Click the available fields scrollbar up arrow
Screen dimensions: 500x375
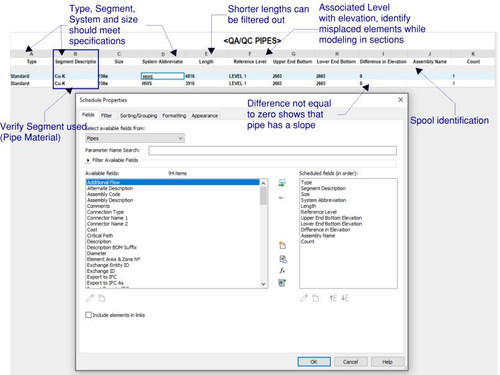point(263,183)
